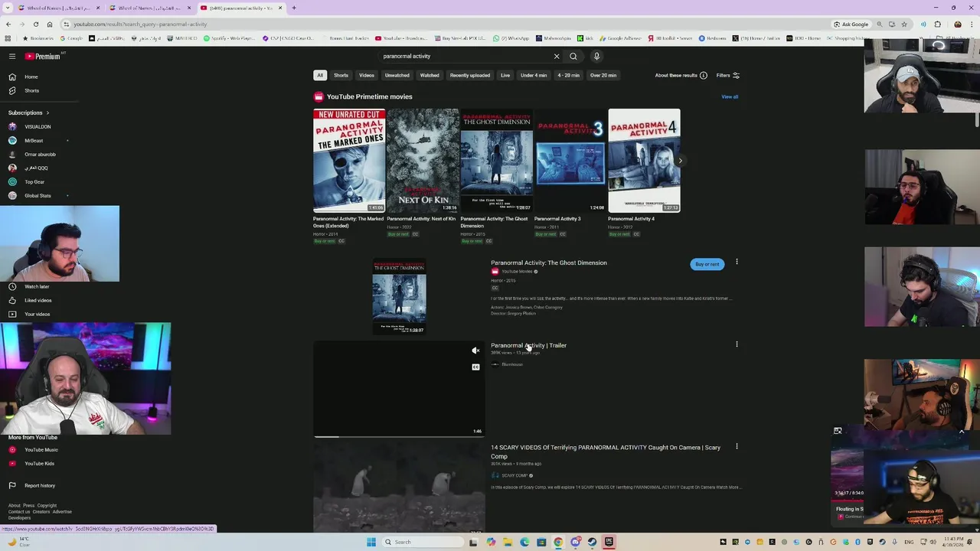
Task: Open more options for Ghost Dimension result
Action: [x=737, y=262]
